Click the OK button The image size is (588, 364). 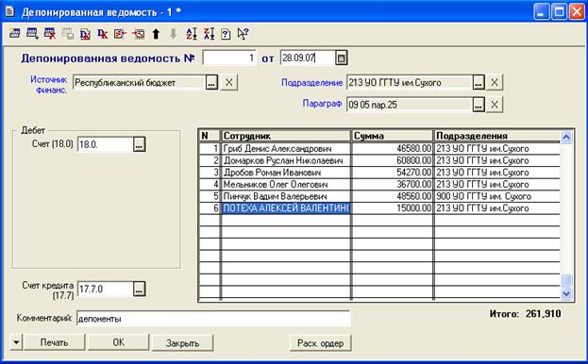pyautogui.click(x=119, y=342)
